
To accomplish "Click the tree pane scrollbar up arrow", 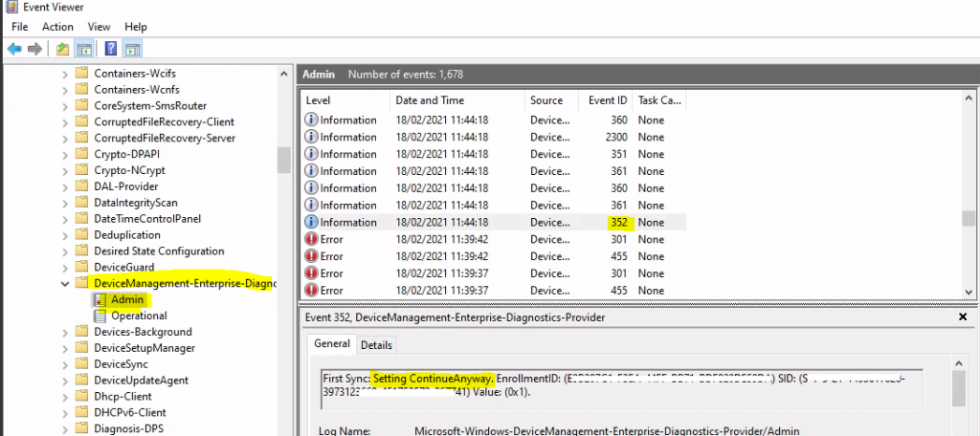I will tap(284, 74).
